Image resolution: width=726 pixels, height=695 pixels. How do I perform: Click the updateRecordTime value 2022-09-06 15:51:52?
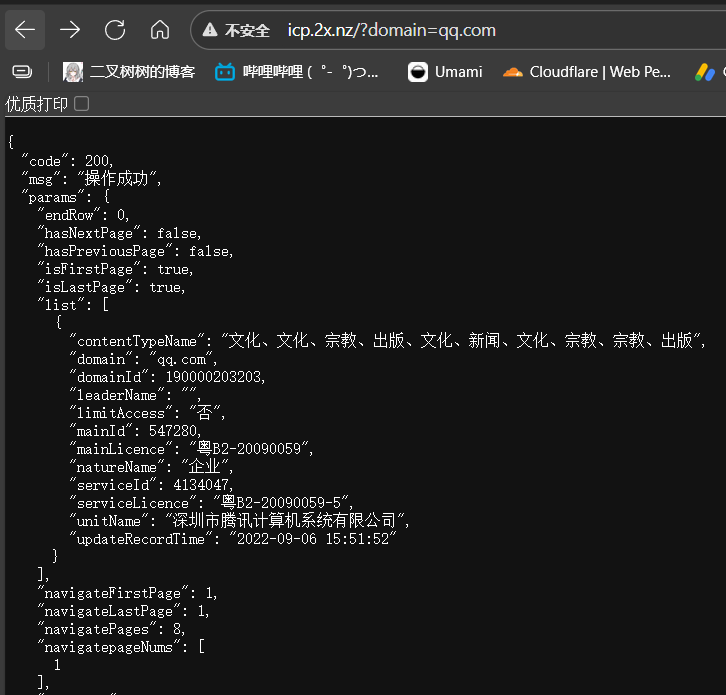click(x=313, y=539)
